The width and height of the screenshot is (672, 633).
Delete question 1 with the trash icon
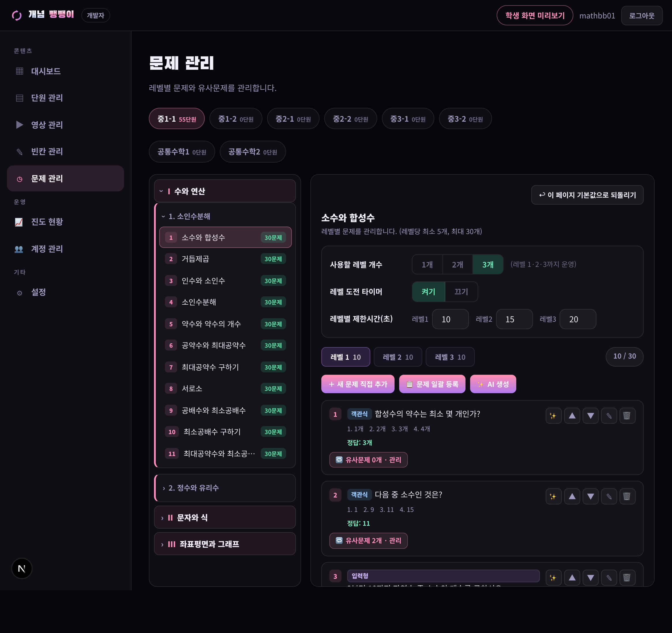tap(627, 415)
